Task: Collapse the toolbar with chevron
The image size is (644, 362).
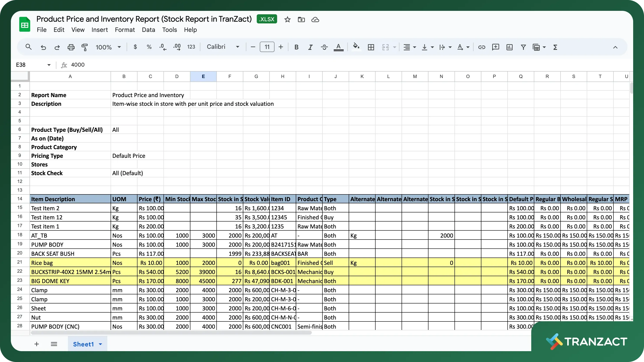Action: click(615, 47)
